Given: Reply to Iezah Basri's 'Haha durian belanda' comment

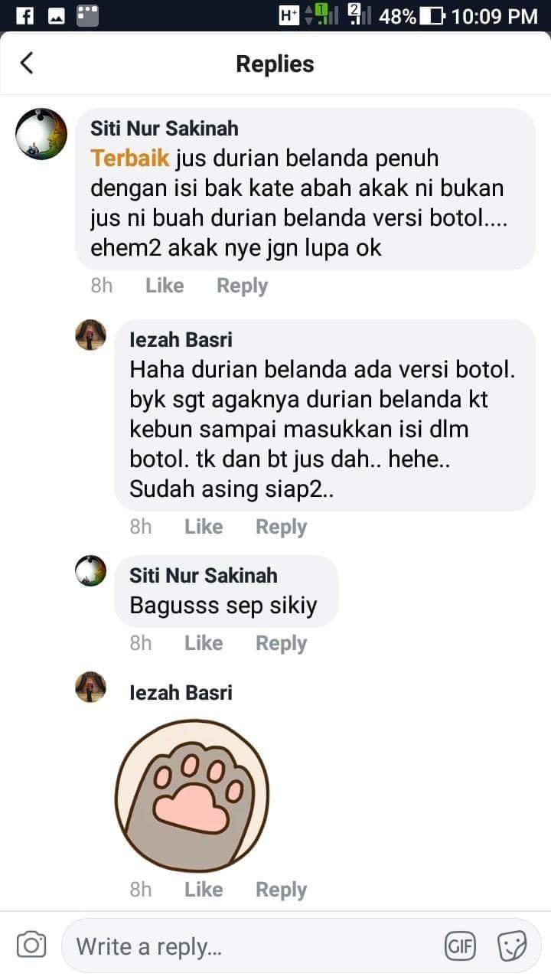Looking at the screenshot, I should pyautogui.click(x=281, y=527).
